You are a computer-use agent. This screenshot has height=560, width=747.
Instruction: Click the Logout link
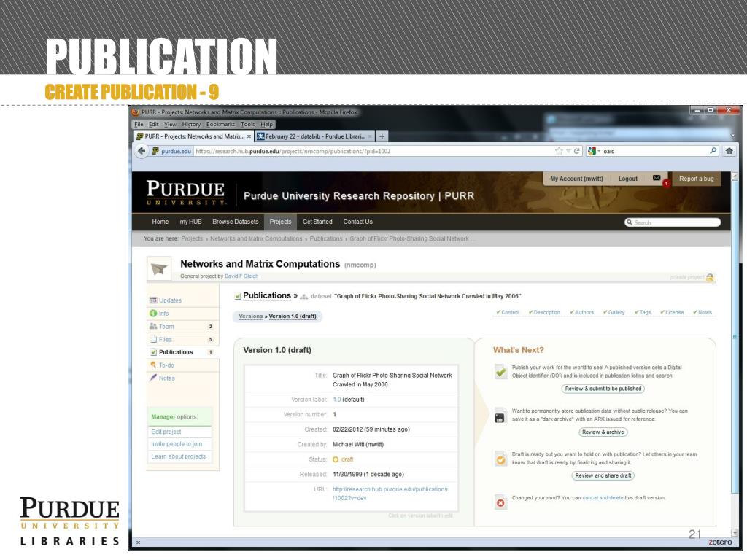(627, 179)
